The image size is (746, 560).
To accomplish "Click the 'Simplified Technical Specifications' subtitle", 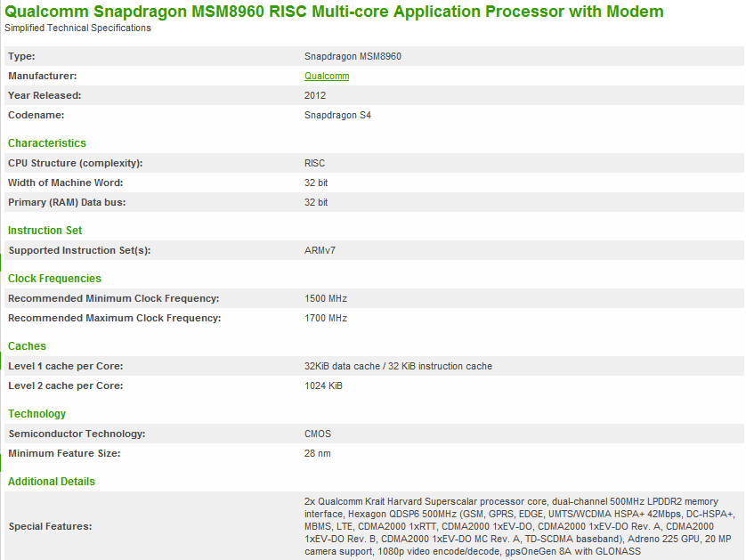I will (77, 28).
